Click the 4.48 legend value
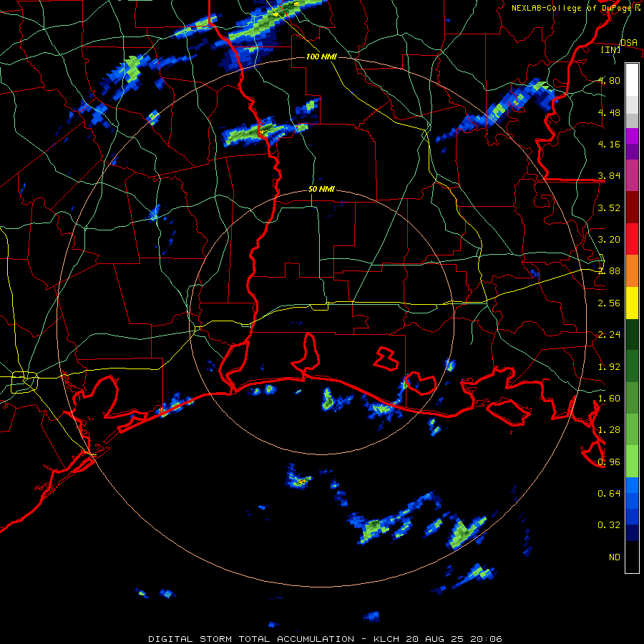644x644 pixels. click(x=609, y=112)
